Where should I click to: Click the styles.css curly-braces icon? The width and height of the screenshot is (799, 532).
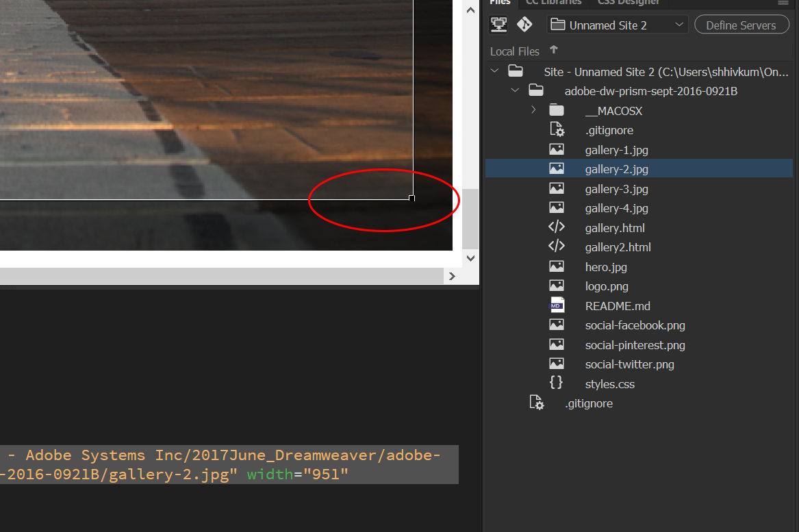click(557, 383)
